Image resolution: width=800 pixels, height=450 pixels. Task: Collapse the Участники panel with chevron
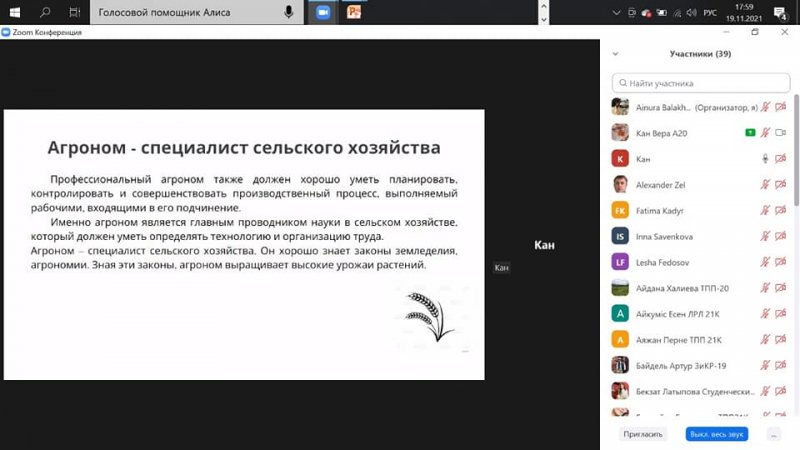click(616, 54)
